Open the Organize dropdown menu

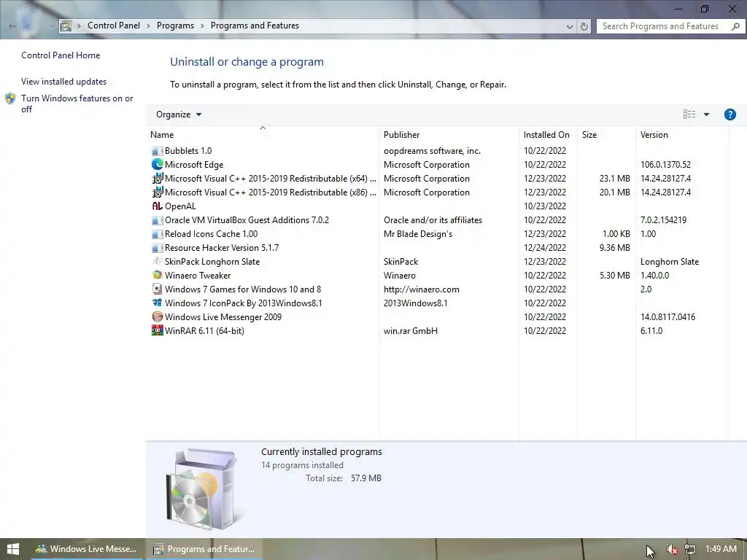(179, 114)
